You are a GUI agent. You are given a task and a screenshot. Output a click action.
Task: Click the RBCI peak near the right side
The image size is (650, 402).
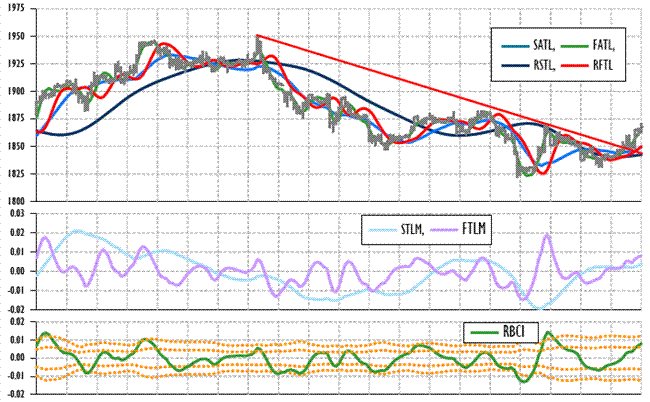[x=548, y=332]
